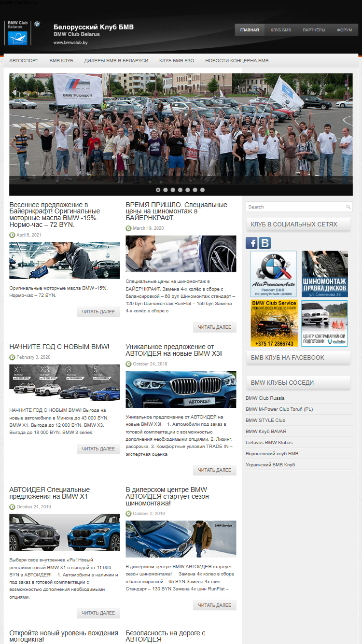The image size is (362, 644).
Task: Open ФОРУМ top menu item
Action: 345,30
